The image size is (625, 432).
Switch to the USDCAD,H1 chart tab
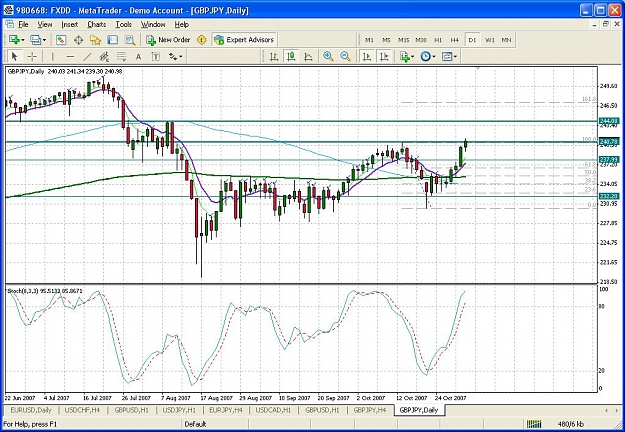coord(273,410)
